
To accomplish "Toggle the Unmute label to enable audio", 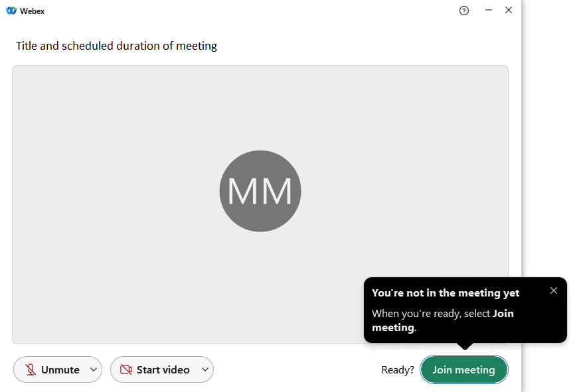I will click(60, 370).
